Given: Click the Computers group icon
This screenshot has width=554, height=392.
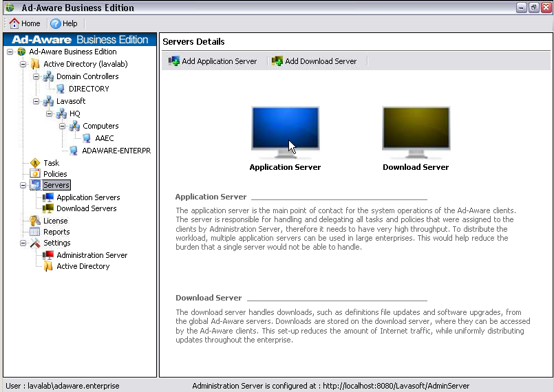Looking at the screenshot, I should pos(74,126).
